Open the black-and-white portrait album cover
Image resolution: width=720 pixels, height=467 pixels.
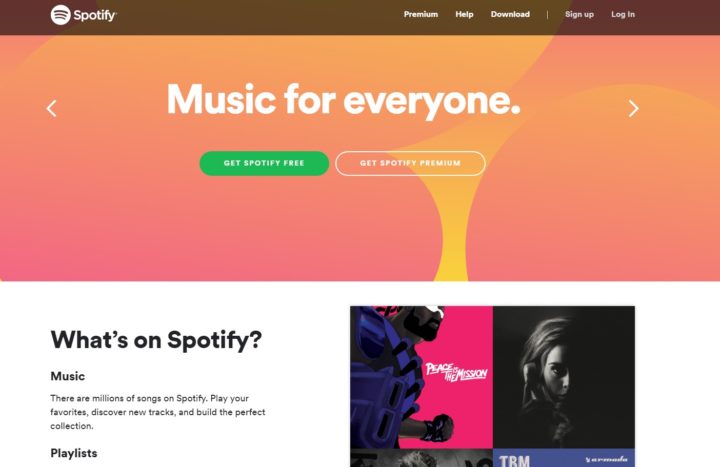[564, 377]
